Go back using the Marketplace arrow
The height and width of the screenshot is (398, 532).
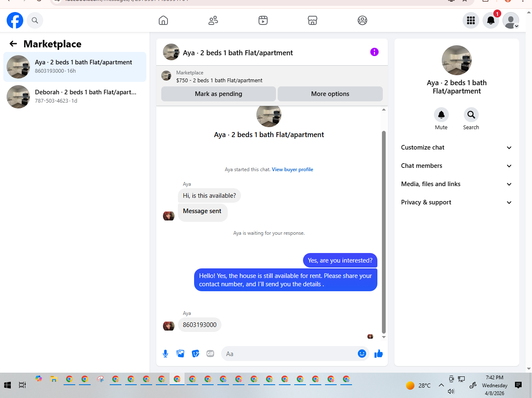pos(13,44)
